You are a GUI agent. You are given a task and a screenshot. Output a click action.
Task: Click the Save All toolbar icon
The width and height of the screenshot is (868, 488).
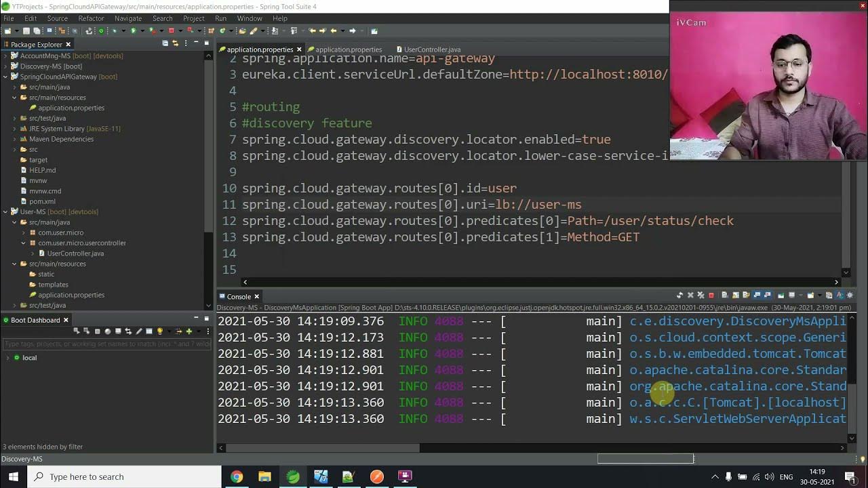(37, 30)
